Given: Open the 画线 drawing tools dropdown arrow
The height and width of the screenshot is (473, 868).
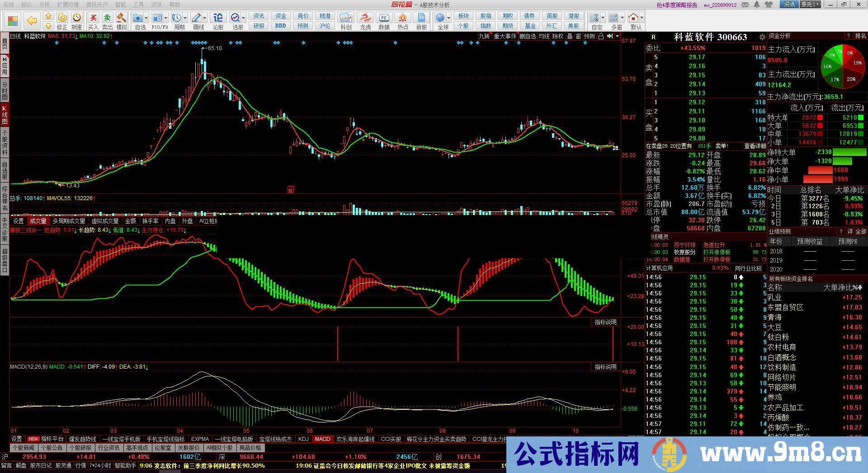Looking at the screenshot, I should coord(205,18).
